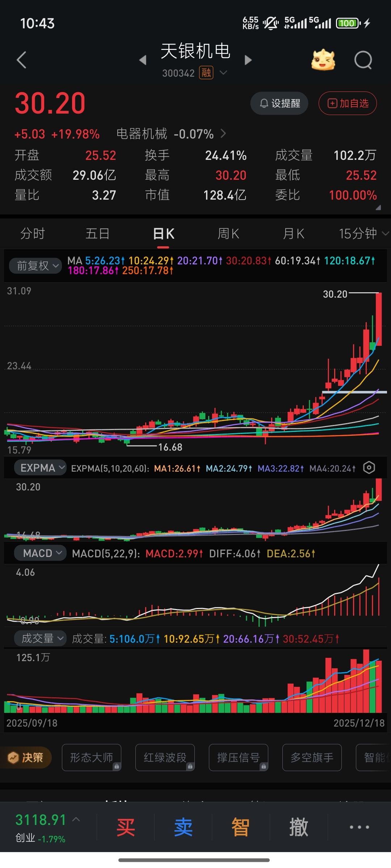Expand 创业 index ticker chevron
The height and width of the screenshot is (868, 391).
[x=76, y=820]
